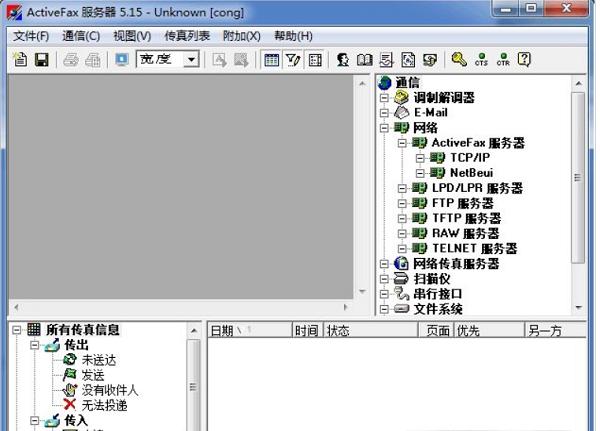Select the 串行接口 serial port icon
The width and height of the screenshot is (600, 431).
[401, 294]
